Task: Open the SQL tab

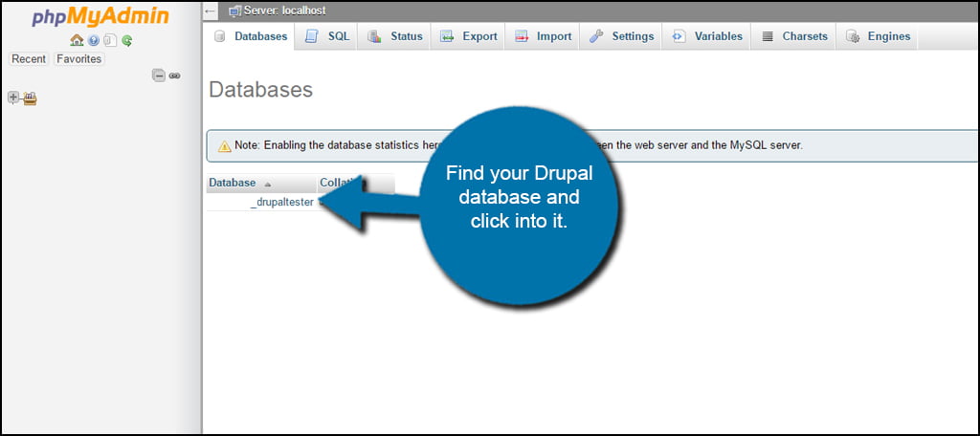Action: (x=327, y=36)
